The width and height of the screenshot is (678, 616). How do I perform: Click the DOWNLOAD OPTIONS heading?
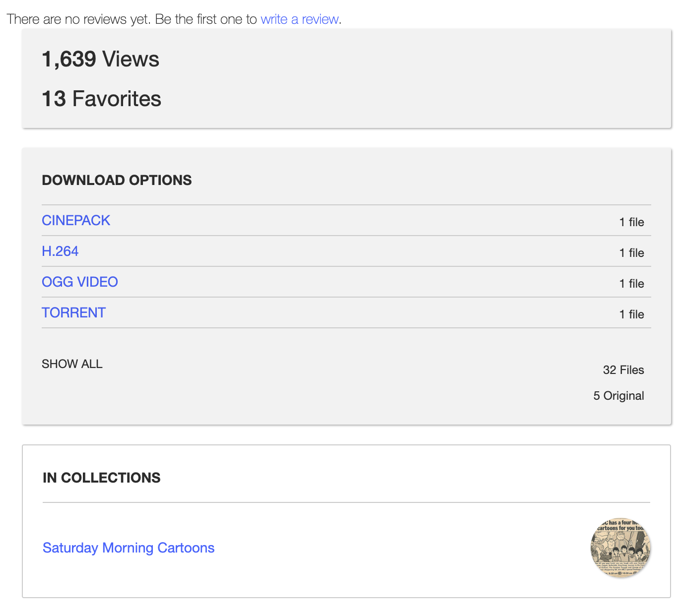click(x=117, y=180)
